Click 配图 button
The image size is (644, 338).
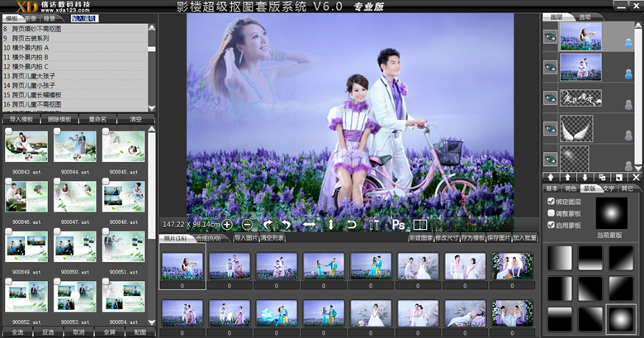(140, 332)
